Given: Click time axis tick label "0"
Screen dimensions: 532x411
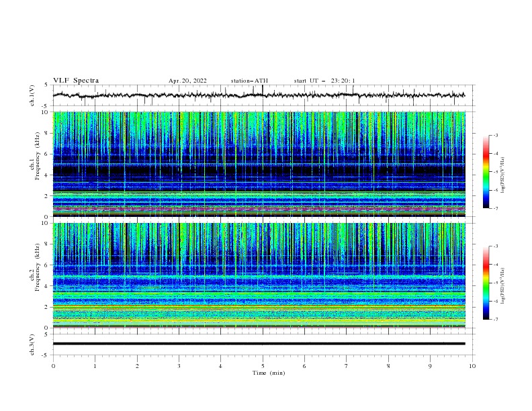Looking at the screenshot, I should click(x=53, y=366).
